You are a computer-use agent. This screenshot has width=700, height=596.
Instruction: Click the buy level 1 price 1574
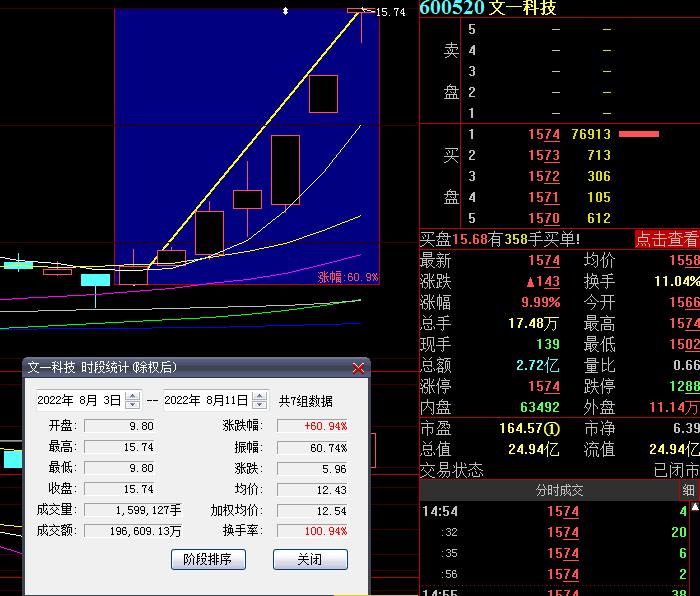point(543,134)
